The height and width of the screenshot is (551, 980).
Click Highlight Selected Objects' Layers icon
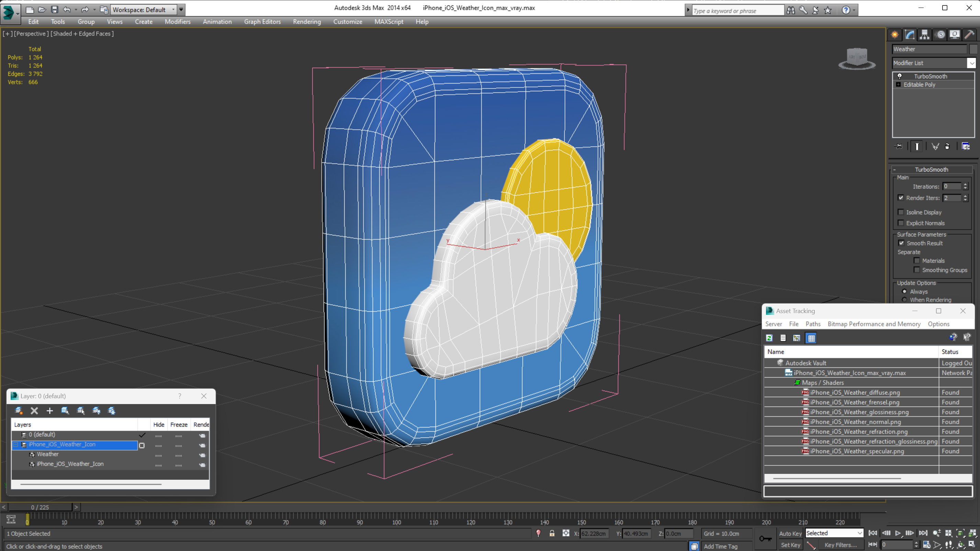[81, 411]
